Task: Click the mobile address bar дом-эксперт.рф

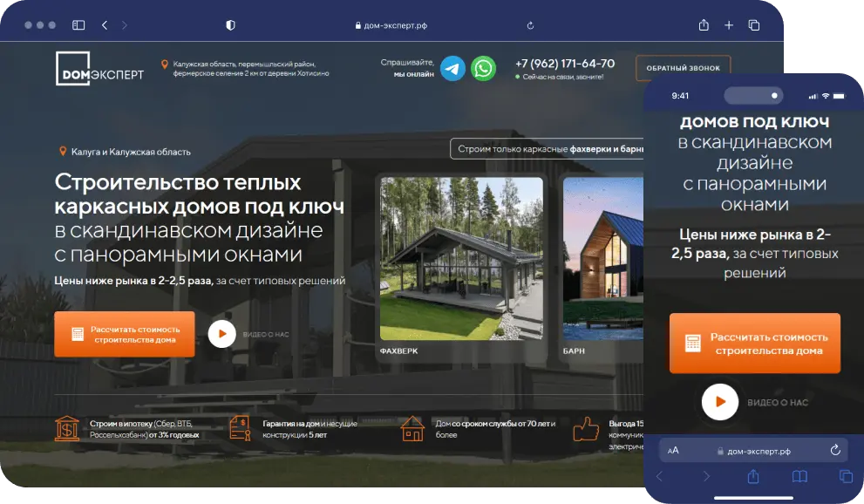Action: (754, 451)
